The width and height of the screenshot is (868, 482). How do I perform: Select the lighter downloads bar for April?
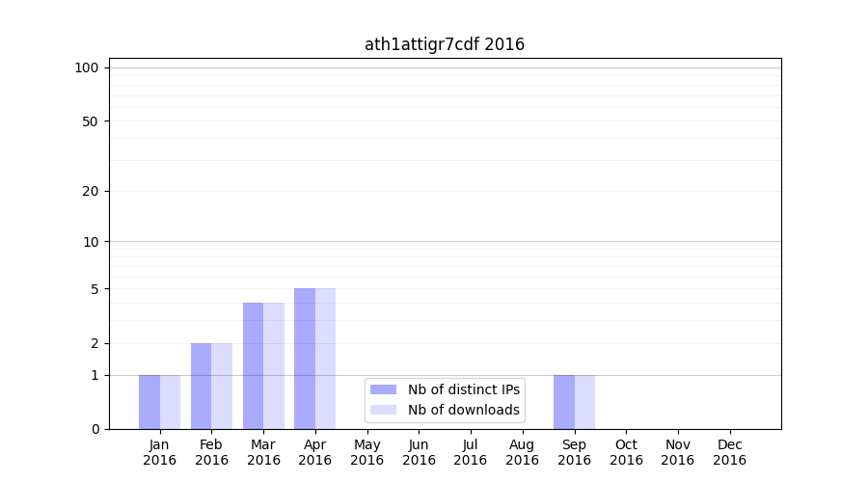click(x=325, y=359)
